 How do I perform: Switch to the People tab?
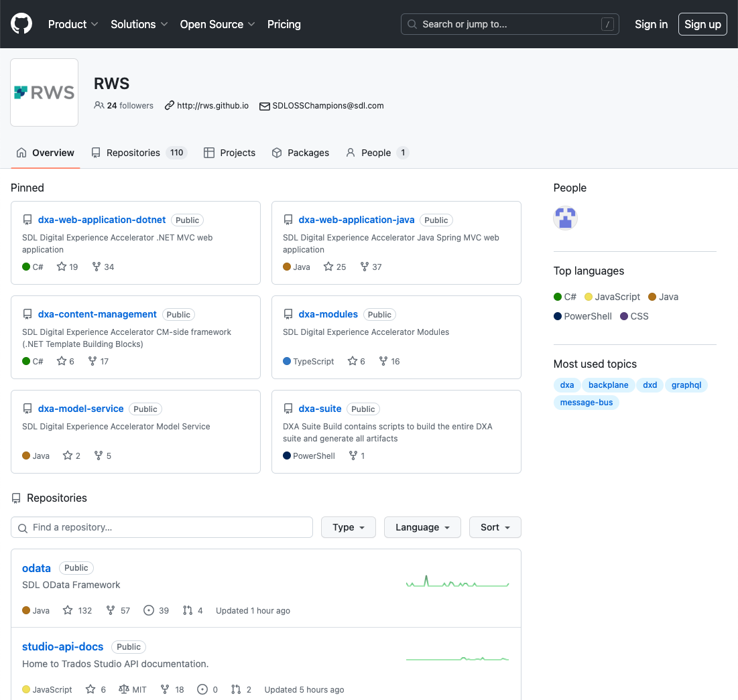pyautogui.click(x=377, y=153)
